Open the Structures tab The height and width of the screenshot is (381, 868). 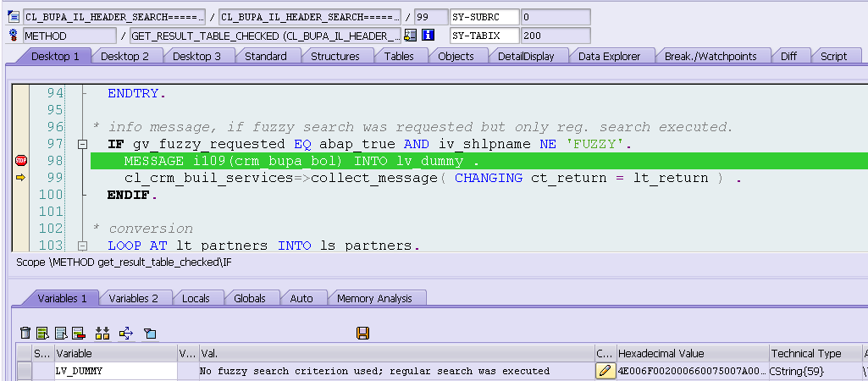[x=334, y=56]
